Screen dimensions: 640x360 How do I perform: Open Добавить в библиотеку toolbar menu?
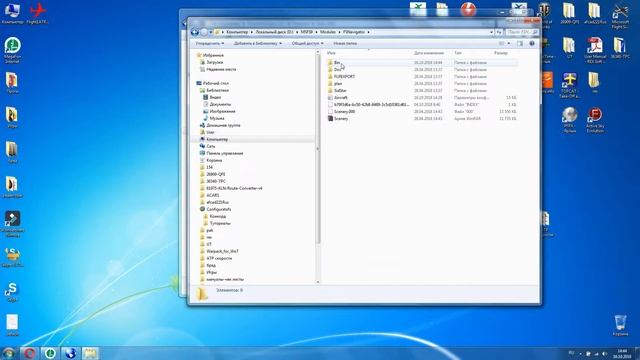tap(258, 43)
